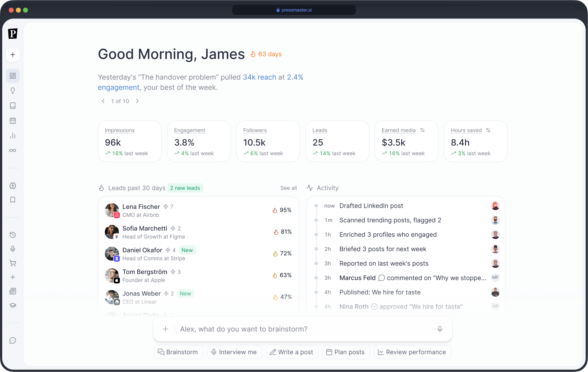
Task: Open the Impressions stat card
Action: pos(130,141)
